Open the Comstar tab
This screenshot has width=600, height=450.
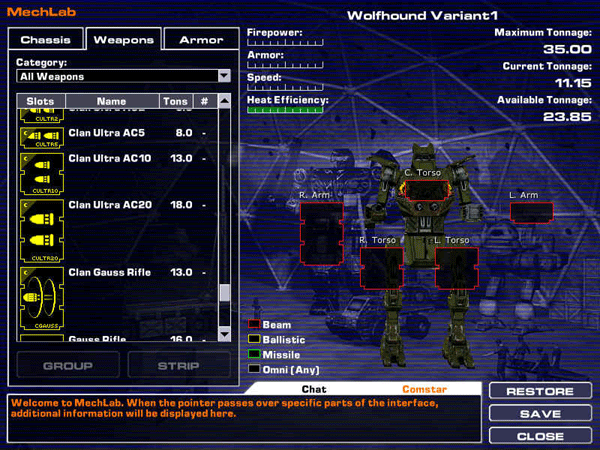[424, 389]
